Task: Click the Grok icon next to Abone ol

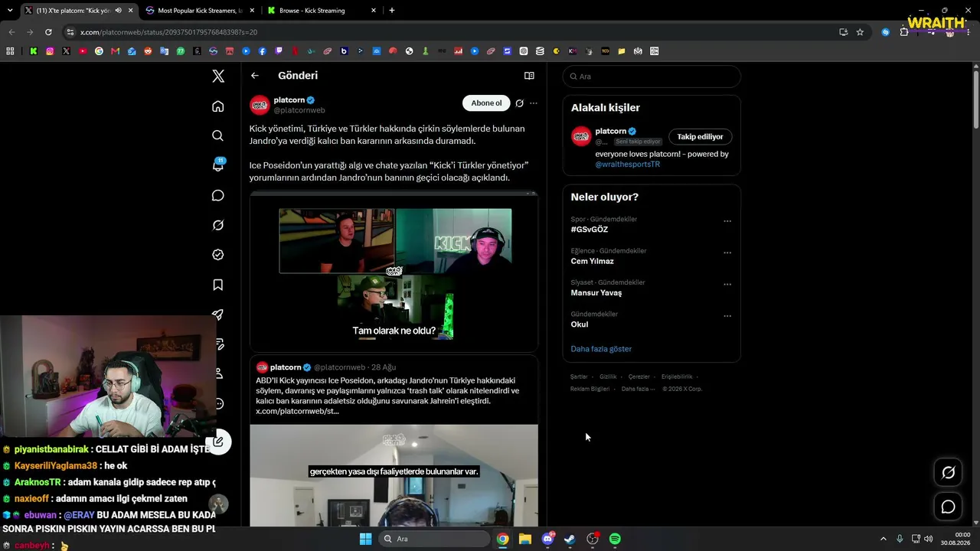Action: click(519, 103)
